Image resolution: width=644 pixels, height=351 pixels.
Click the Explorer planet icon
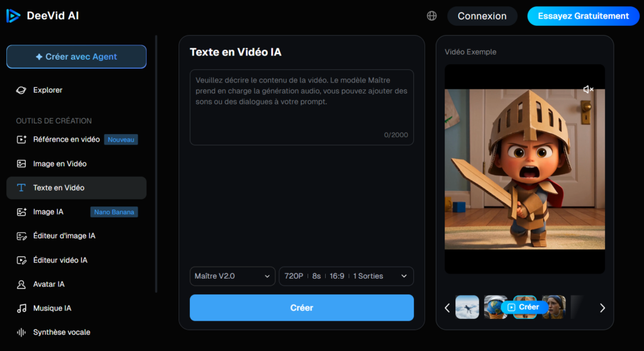pyautogui.click(x=21, y=90)
